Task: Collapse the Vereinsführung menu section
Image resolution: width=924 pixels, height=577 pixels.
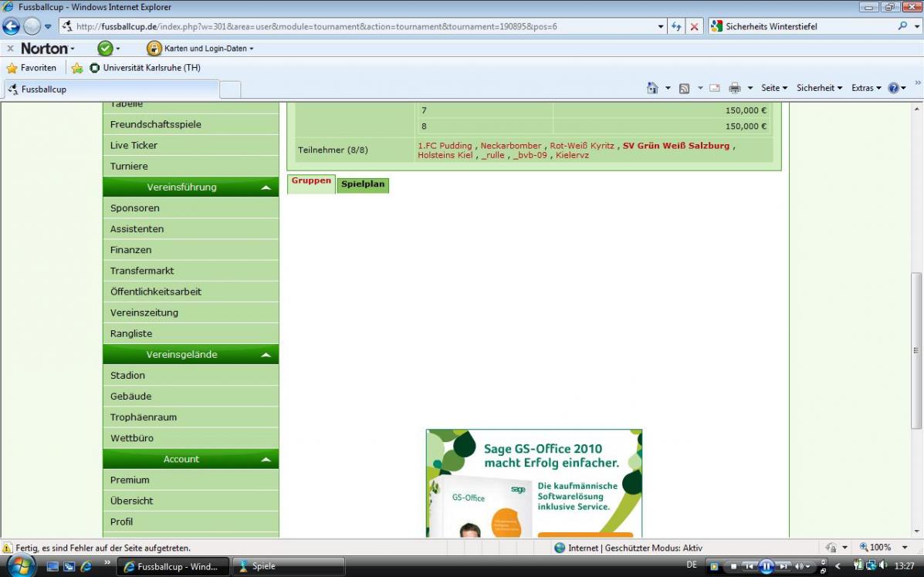Action: [265, 187]
